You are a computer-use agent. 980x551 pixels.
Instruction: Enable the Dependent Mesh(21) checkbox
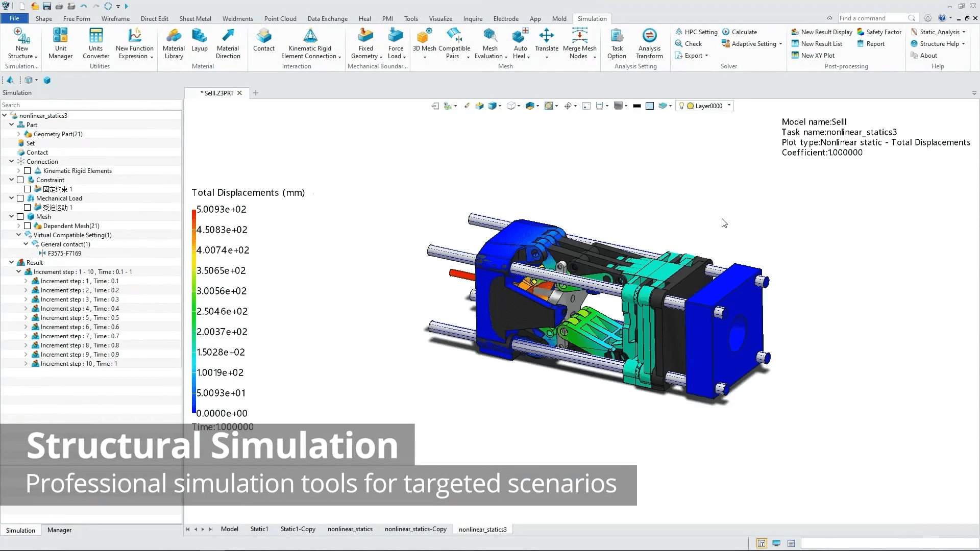(x=28, y=226)
